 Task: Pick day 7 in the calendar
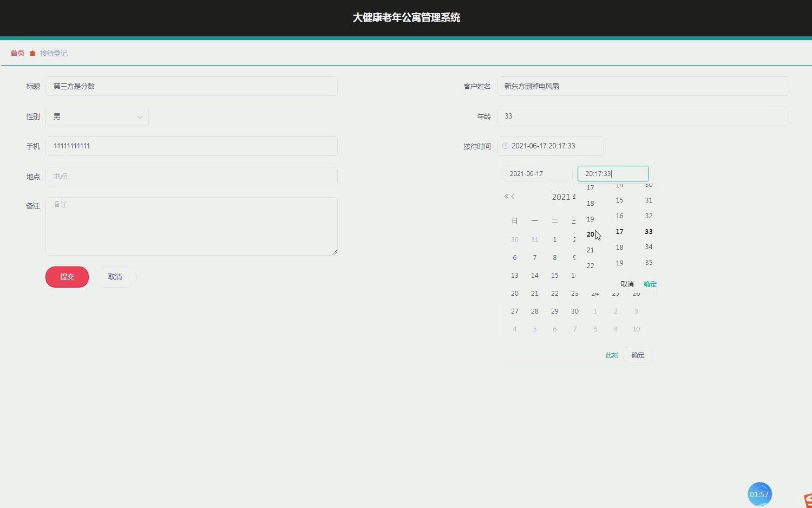[534, 258]
